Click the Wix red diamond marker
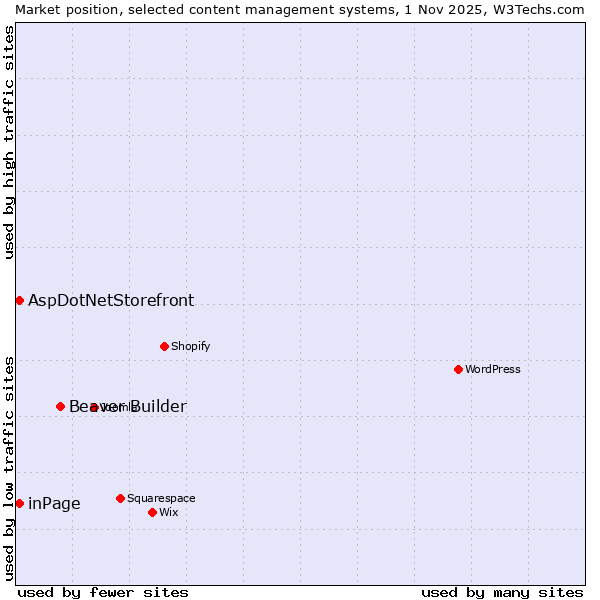600x600 pixels. pyautogui.click(x=152, y=512)
